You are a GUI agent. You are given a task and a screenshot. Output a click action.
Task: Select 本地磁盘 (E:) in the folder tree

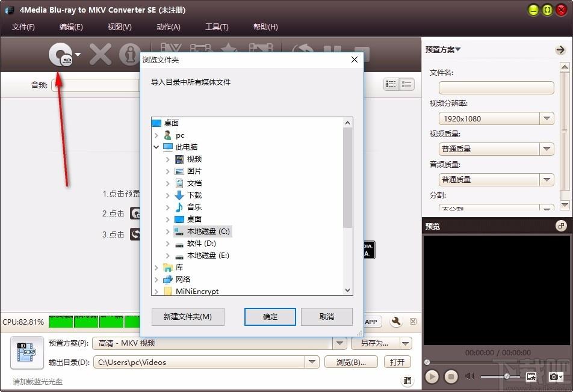[x=208, y=256]
